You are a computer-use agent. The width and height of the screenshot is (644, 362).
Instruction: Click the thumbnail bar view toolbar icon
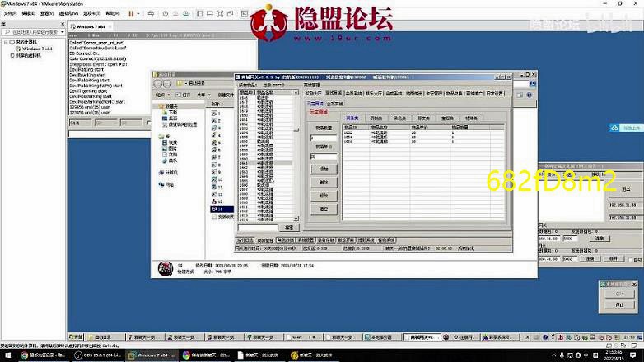pyautogui.click(x=209, y=13)
